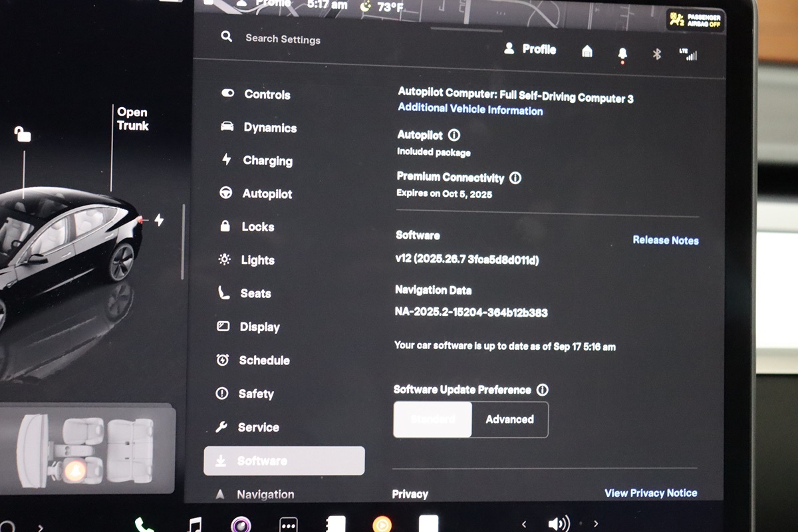The width and height of the screenshot is (798, 532).
Task: Tap the unlock padlock above car
Action: (x=23, y=135)
